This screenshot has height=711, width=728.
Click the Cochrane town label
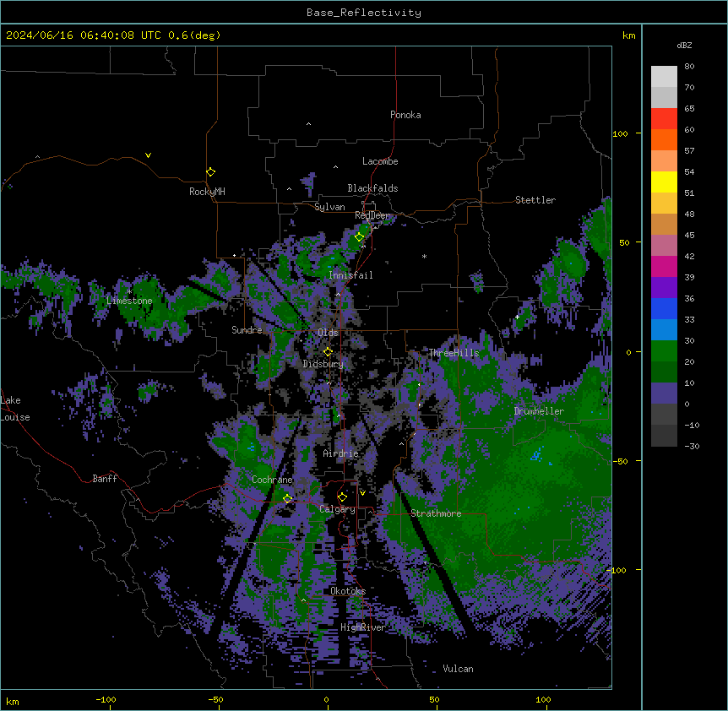pos(272,480)
